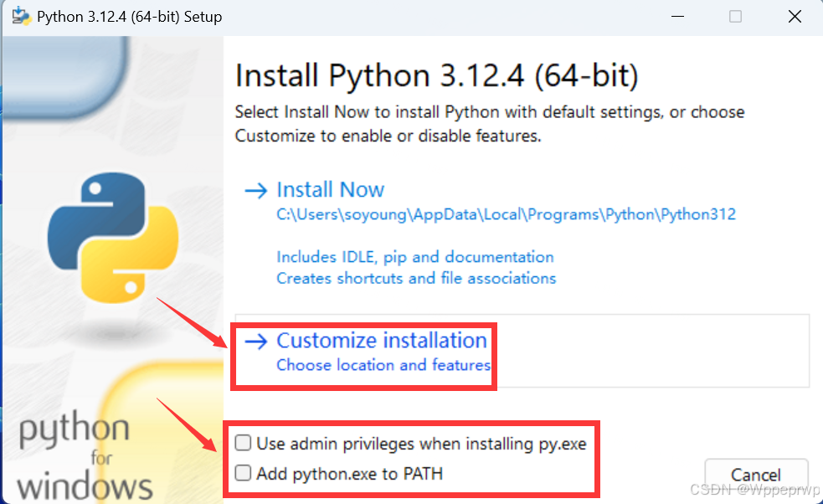Click the 'Select Install Now to install' description text
This screenshot has height=504, width=823.
[490, 124]
